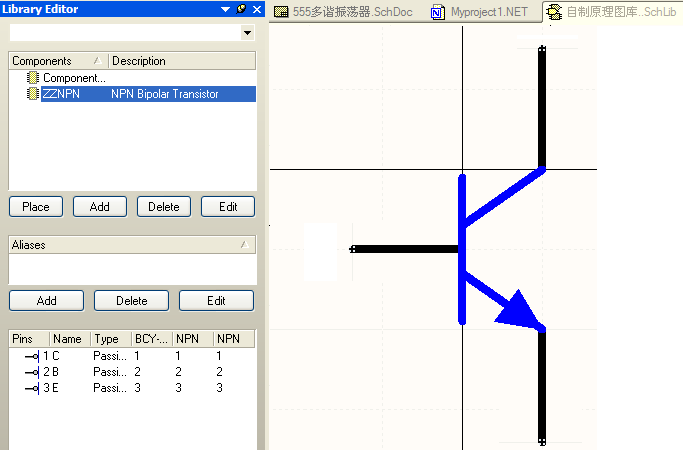Click the Pins column header
Image resolution: width=683 pixels, height=450 pixels.
click(x=29, y=339)
